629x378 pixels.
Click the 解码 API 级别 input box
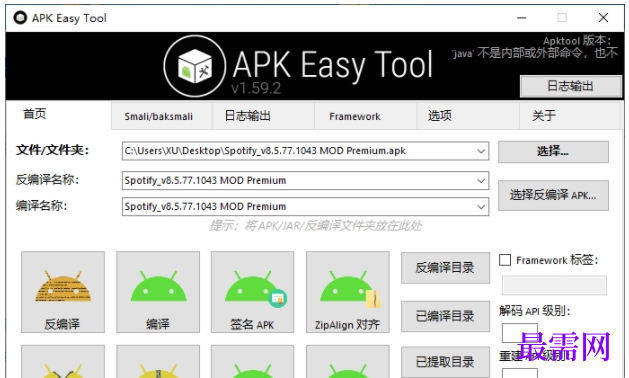pos(520,333)
